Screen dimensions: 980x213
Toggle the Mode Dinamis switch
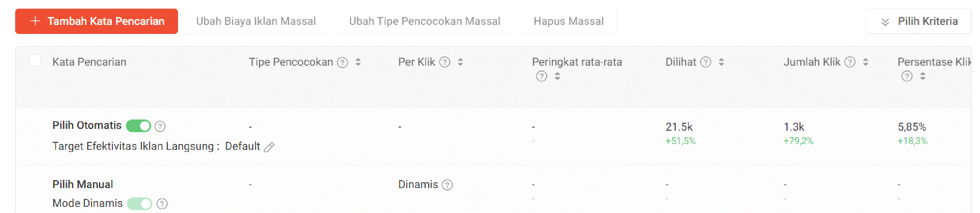(x=139, y=204)
